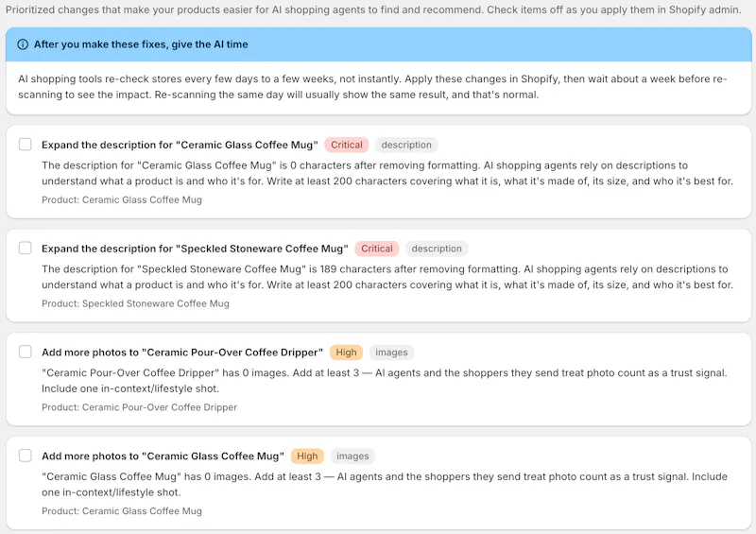Click 'Product: Ceramic Glass Coffee Mug' under the description item
The width and height of the screenshot is (756, 534).
point(122,199)
